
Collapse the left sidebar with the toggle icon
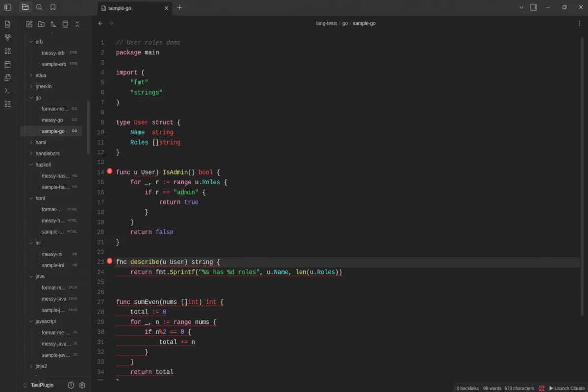coord(8,7)
